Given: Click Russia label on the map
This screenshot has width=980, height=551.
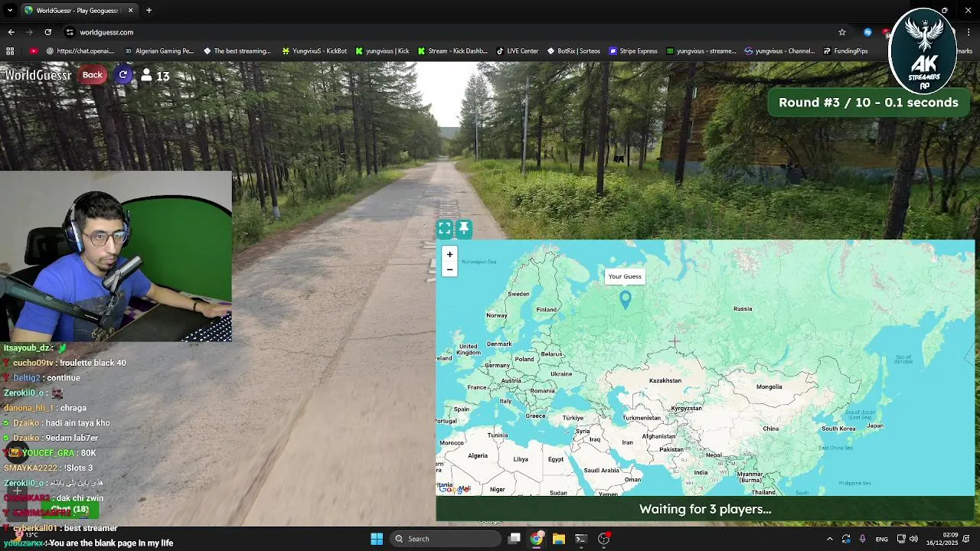Looking at the screenshot, I should point(743,308).
